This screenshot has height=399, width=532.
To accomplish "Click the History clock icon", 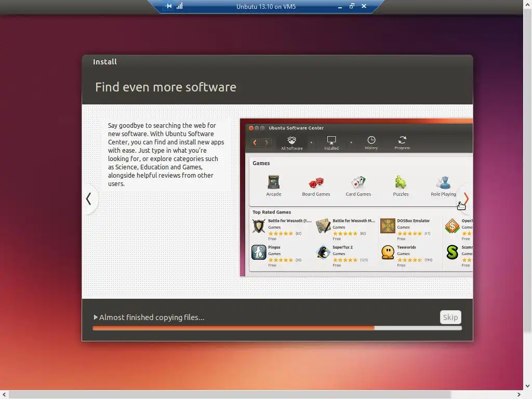I will (x=371, y=140).
